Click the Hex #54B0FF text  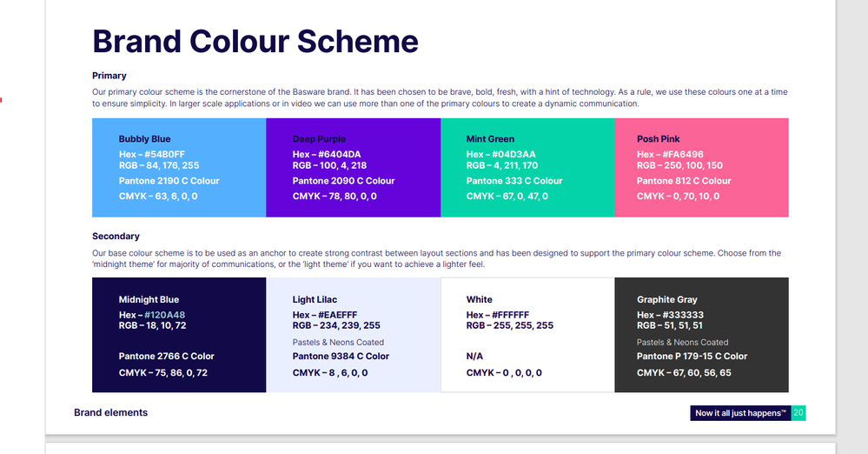pos(151,155)
